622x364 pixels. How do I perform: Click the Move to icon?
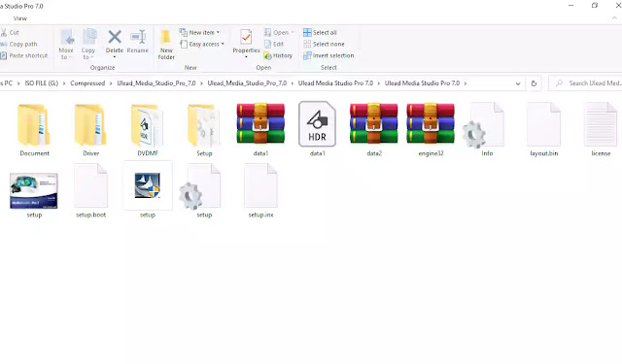[66, 38]
